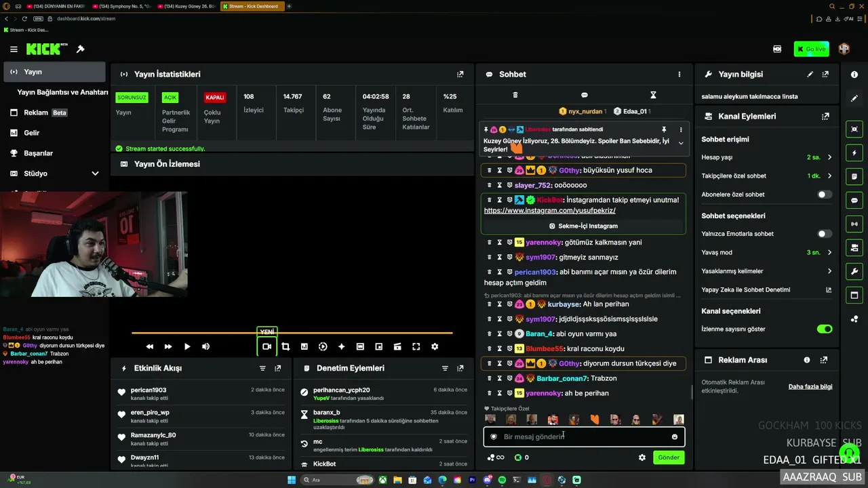Mute the stream preview volume
Image resolution: width=868 pixels, height=488 pixels.
(205, 346)
